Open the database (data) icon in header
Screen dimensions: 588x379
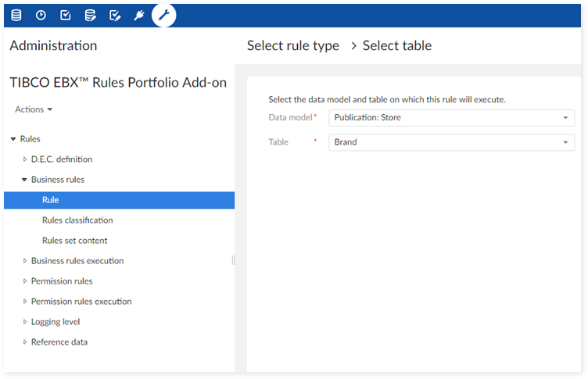16,15
